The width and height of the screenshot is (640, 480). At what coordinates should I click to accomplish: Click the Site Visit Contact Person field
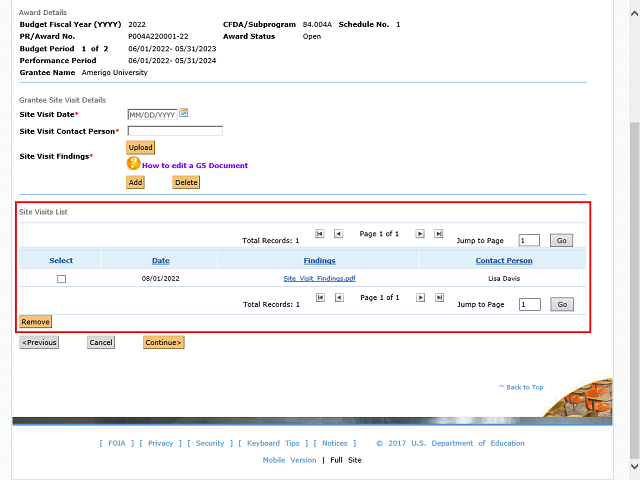point(175,131)
